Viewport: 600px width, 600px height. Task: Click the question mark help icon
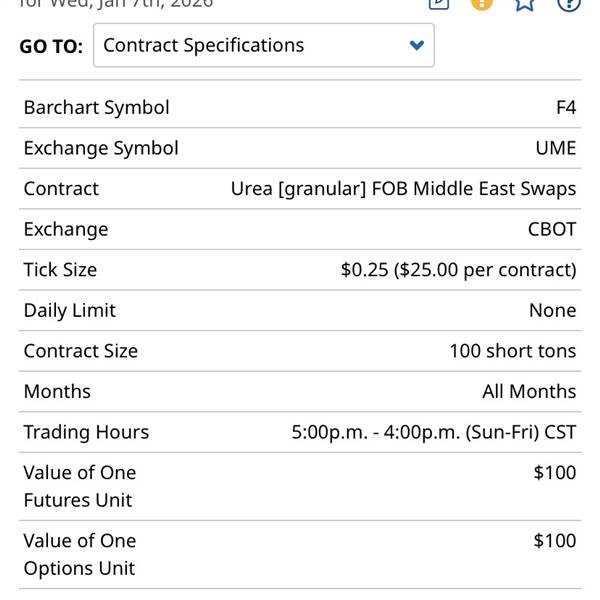pyautogui.click(x=568, y=3)
